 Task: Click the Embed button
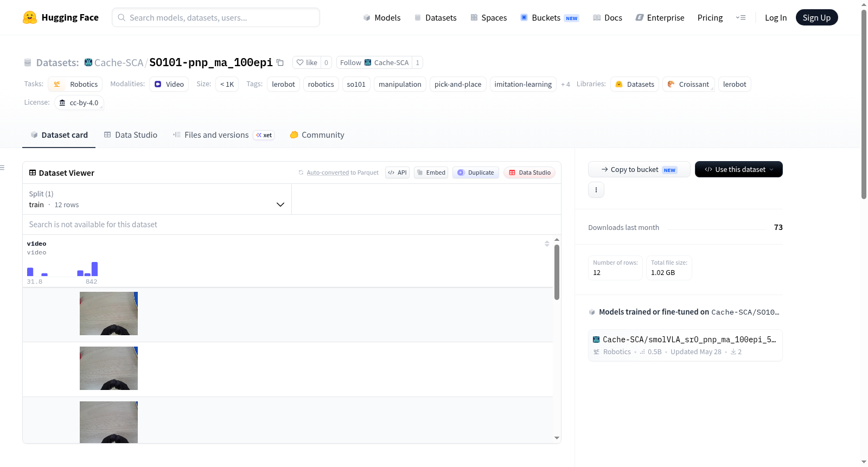[431, 172]
